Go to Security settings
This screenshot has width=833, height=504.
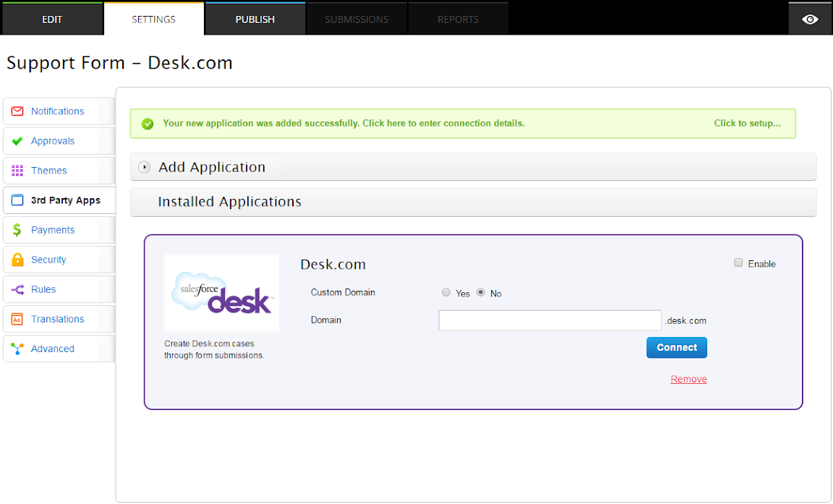[x=59, y=260]
